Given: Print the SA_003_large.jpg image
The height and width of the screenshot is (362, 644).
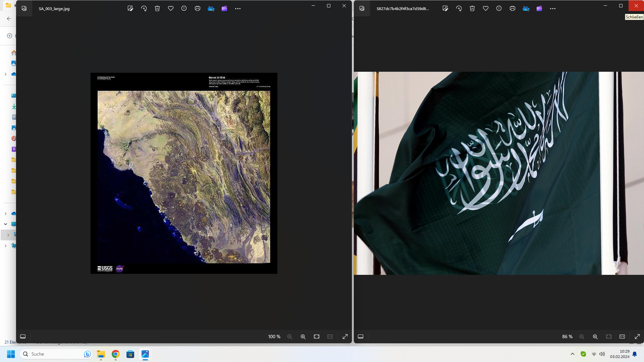Looking at the screenshot, I should [x=198, y=9].
